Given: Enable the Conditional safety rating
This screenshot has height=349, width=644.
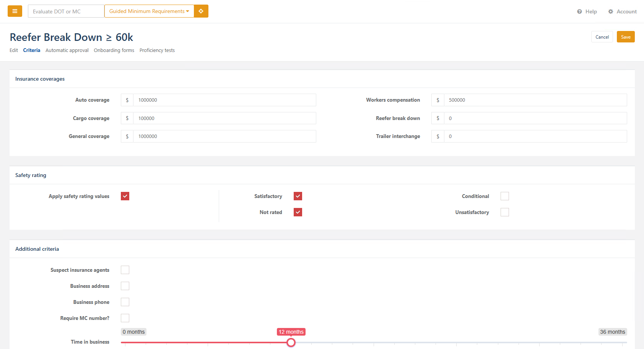Looking at the screenshot, I should 505,196.
